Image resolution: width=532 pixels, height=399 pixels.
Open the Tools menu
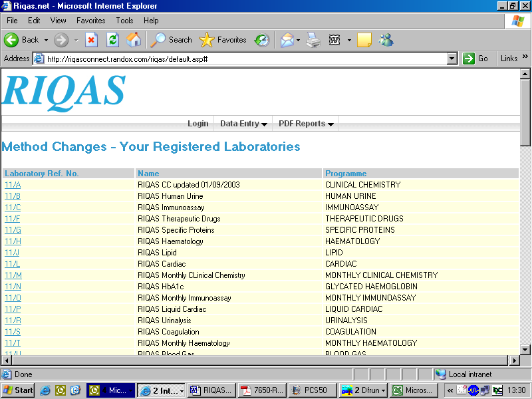coord(124,21)
